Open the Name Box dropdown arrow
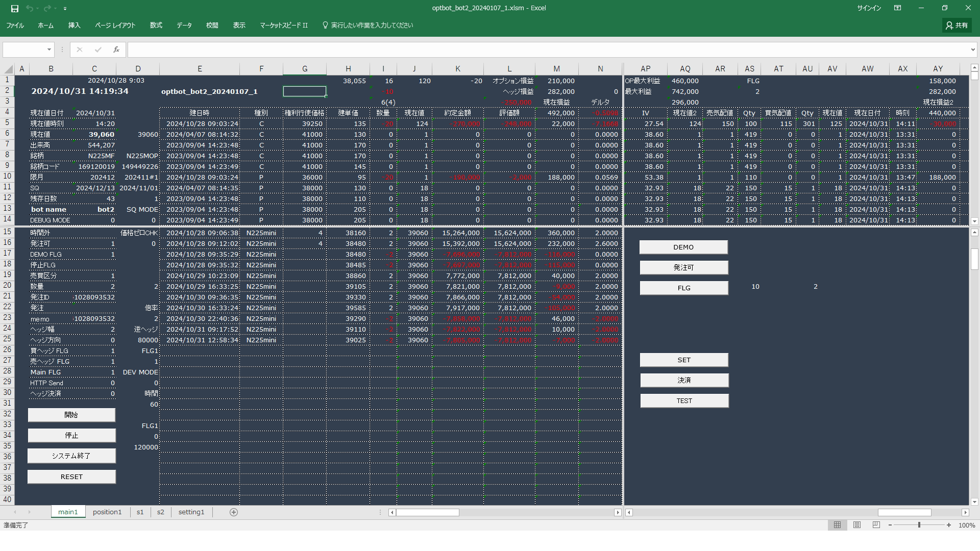 tap(49, 49)
